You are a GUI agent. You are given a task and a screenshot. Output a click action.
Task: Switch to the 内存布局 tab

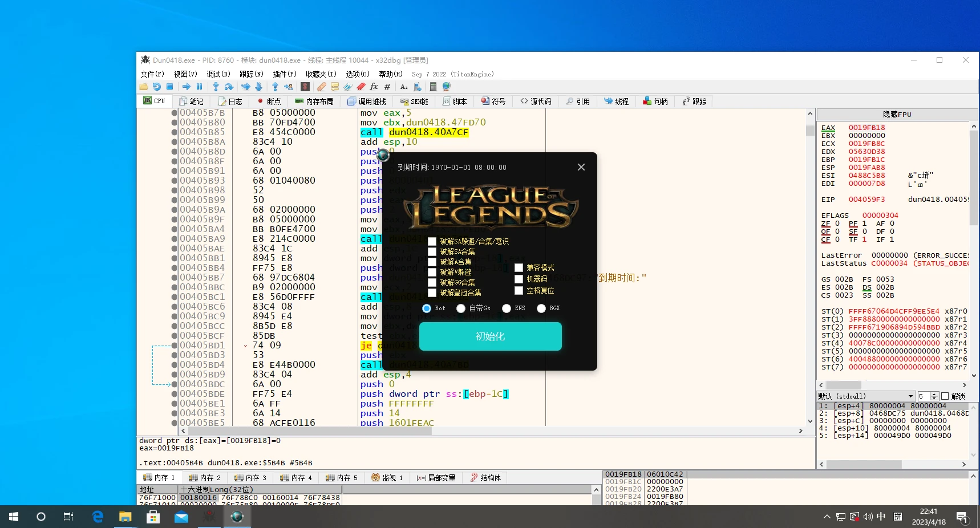[x=314, y=101]
